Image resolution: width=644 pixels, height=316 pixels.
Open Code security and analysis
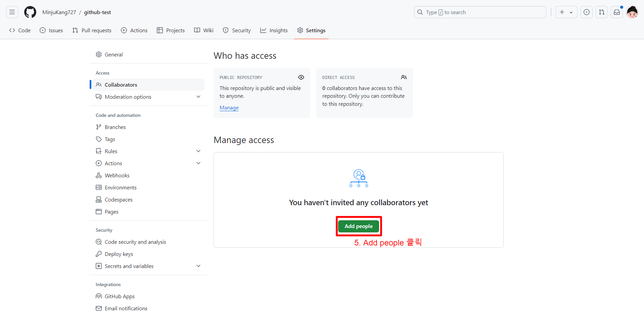[148, 242]
